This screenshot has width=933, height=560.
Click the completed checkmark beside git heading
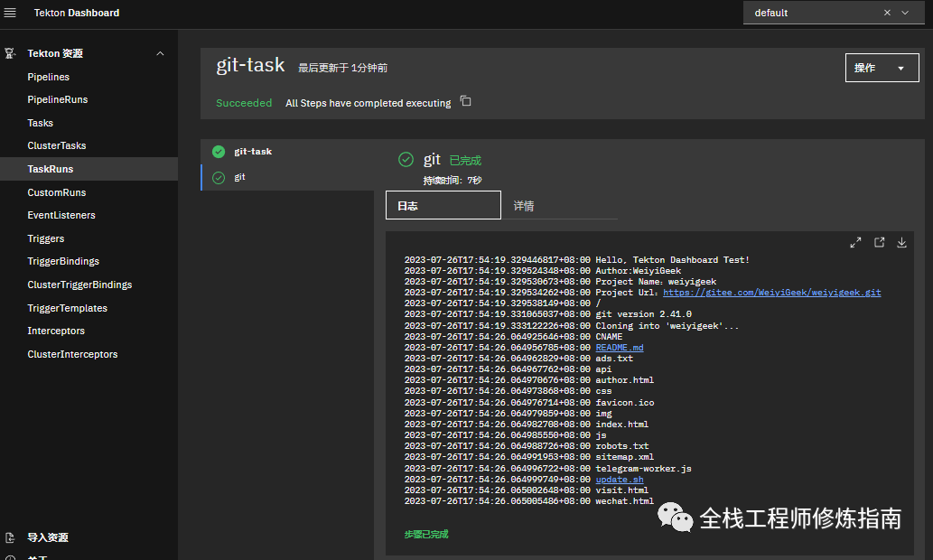point(406,160)
